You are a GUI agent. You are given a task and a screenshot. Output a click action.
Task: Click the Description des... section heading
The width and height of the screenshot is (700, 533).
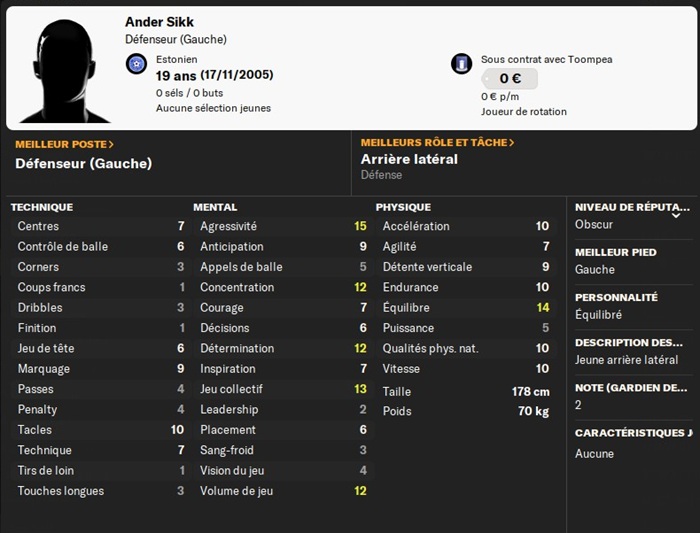click(x=630, y=342)
